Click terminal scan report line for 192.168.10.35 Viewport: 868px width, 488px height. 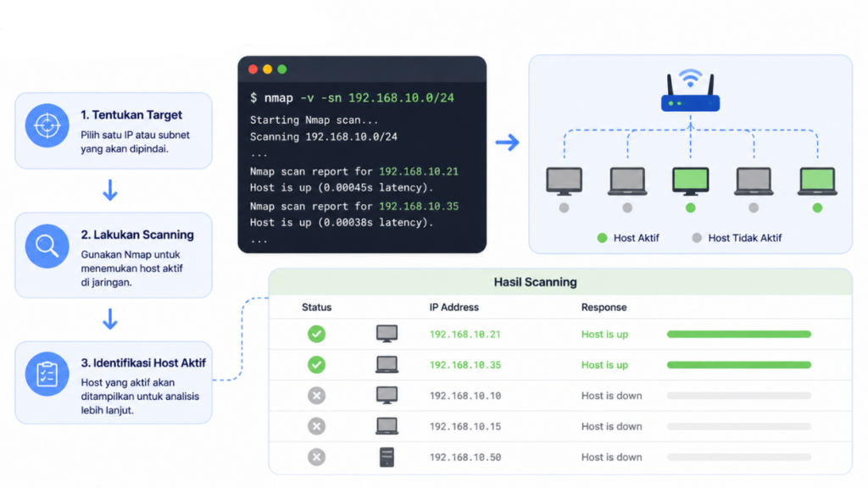click(353, 207)
